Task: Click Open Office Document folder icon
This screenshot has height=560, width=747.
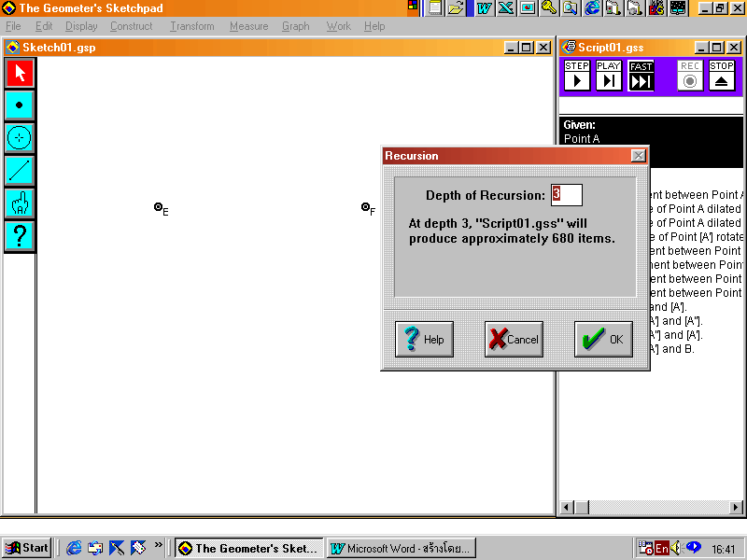Action: [x=456, y=8]
